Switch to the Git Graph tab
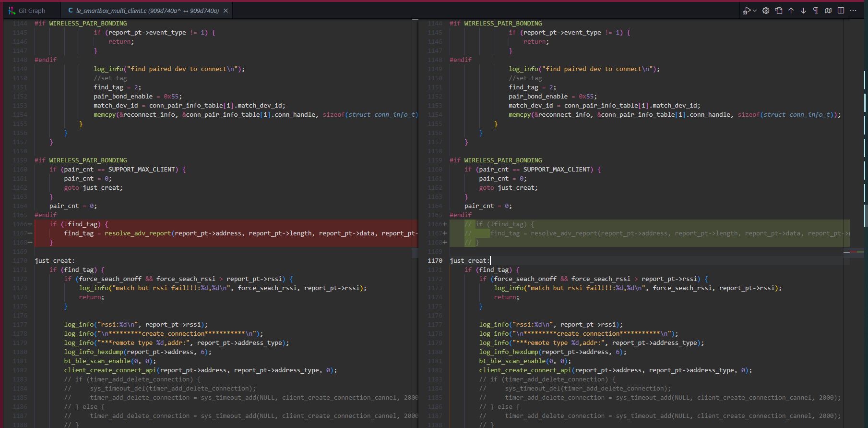The width and height of the screenshot is (868, 428). tap(31, 11)
